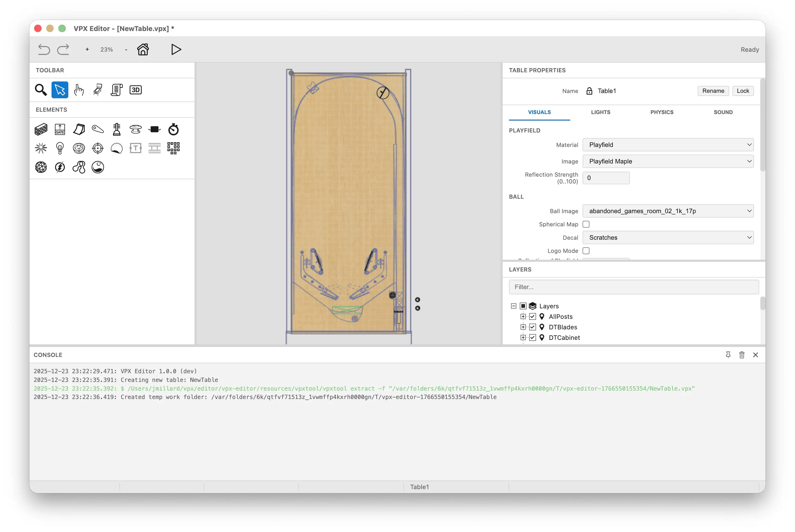Expand the AllPosts layer tree item
The image size is (795, 532).
pos(523,316)
